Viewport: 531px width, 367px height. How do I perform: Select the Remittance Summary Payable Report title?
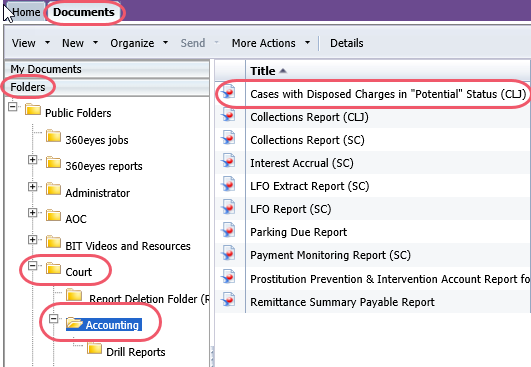point(342,302)
